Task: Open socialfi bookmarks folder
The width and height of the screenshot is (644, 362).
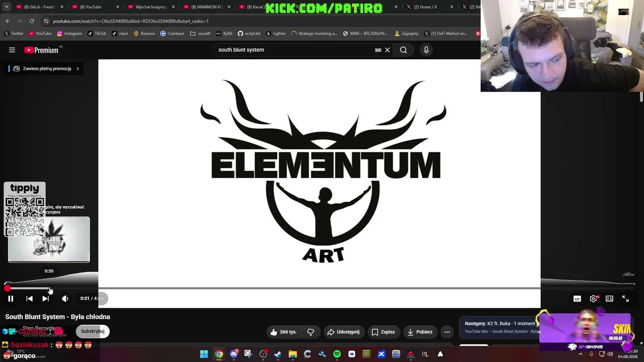Action: [x=200, y=34]
